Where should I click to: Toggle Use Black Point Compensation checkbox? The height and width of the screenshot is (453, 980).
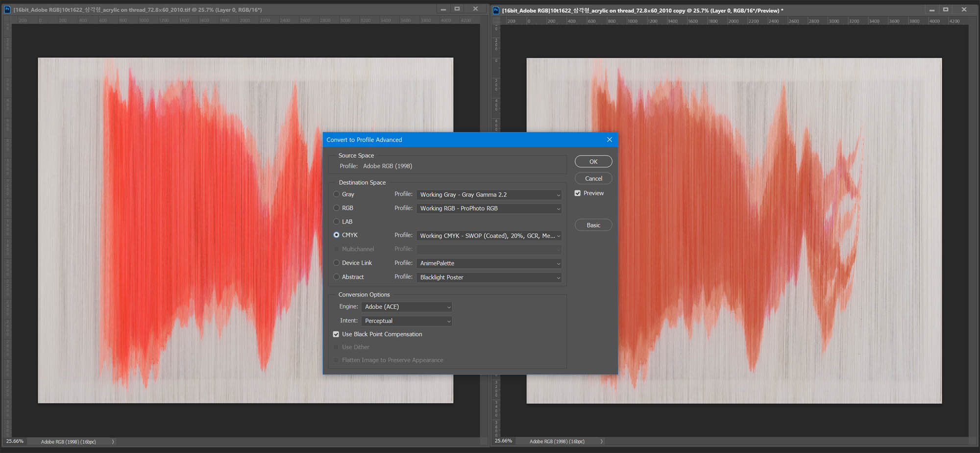click(336, 334)
